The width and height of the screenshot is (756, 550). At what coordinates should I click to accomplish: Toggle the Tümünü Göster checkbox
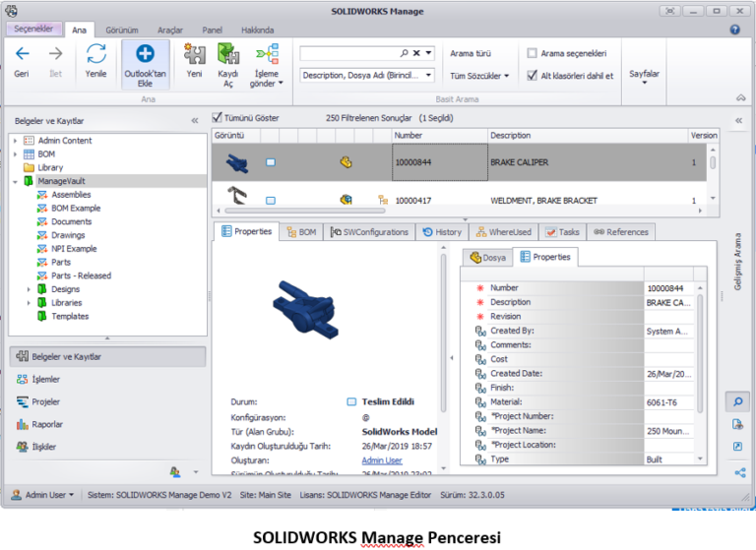(219, 117)
